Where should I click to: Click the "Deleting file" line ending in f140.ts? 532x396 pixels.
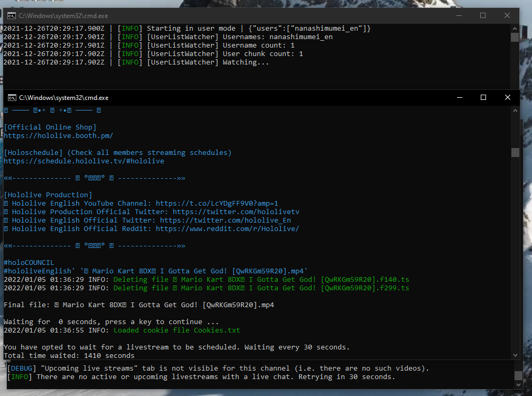click(206, 280)
